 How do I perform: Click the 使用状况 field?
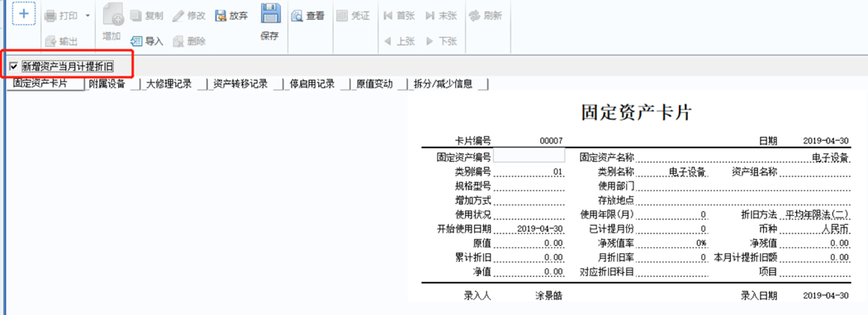tap(529, 214)
